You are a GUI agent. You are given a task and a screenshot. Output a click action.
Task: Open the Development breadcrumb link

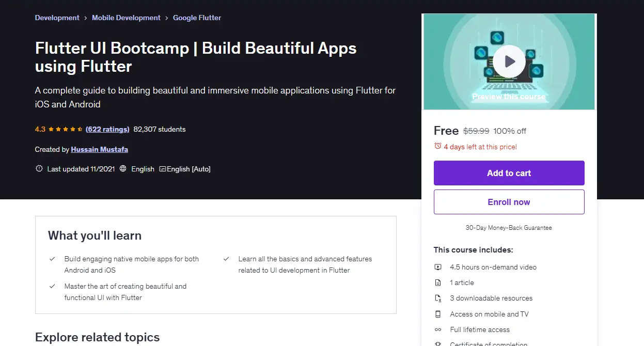57,18
